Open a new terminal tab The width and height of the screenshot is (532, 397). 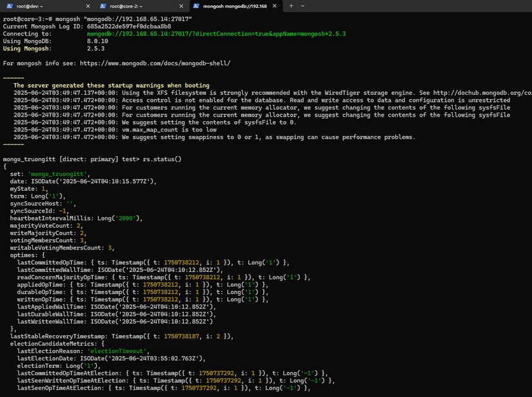click(x=291, y=6)
